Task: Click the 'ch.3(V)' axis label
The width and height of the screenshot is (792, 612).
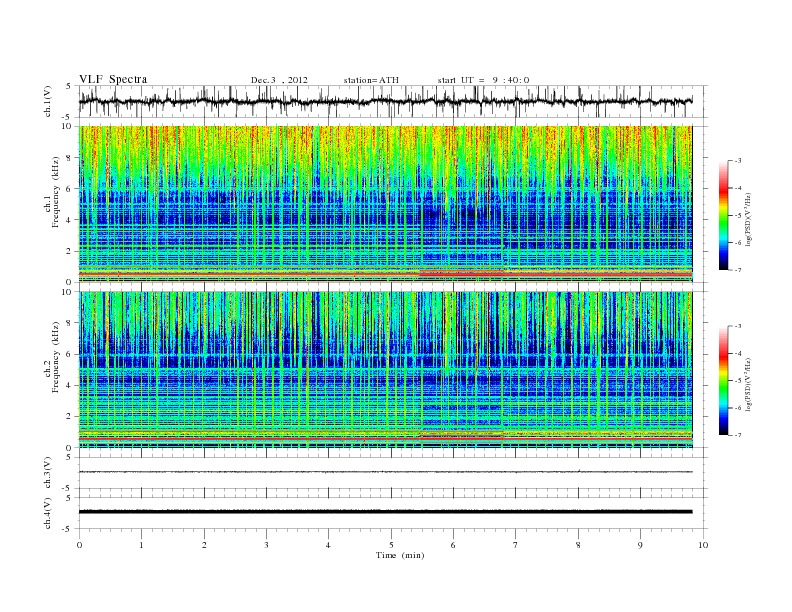Action: point(47,473)
